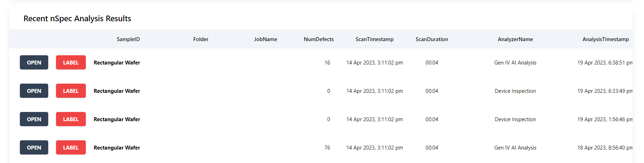This screenshot has height=163, width=644.
Task: Select the ScanDuration column header
Action: pos(432,39)
